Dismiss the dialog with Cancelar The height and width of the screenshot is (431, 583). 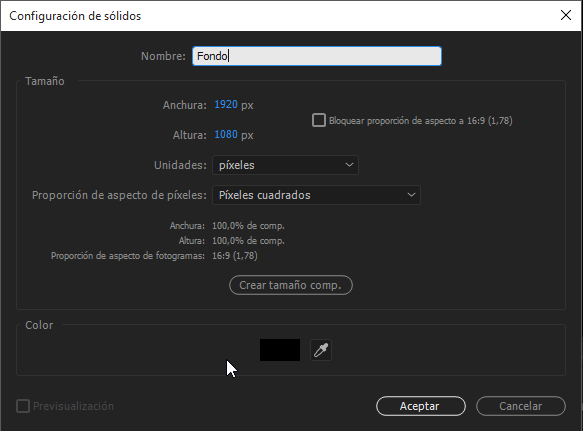521,406
